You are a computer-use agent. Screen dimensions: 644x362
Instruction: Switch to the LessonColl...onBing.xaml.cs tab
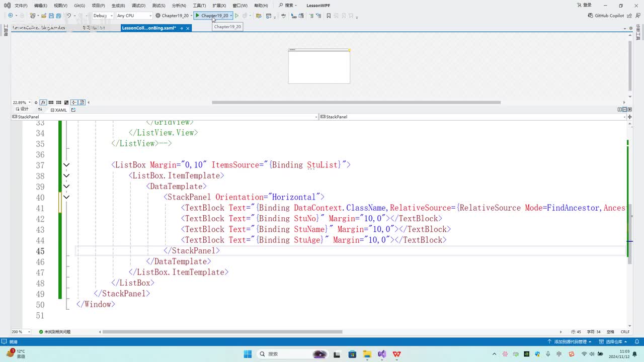click(x=39, y=28)
